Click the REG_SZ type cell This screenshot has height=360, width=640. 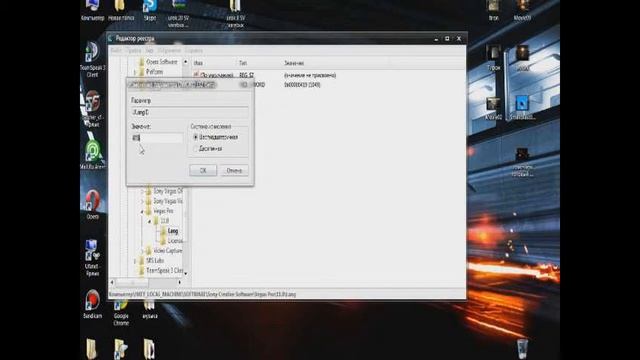click(247, 75)
